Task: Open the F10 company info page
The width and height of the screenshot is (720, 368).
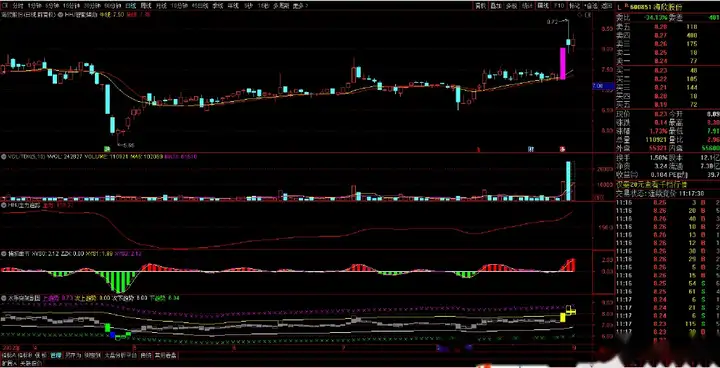Action: coord(558,6)
